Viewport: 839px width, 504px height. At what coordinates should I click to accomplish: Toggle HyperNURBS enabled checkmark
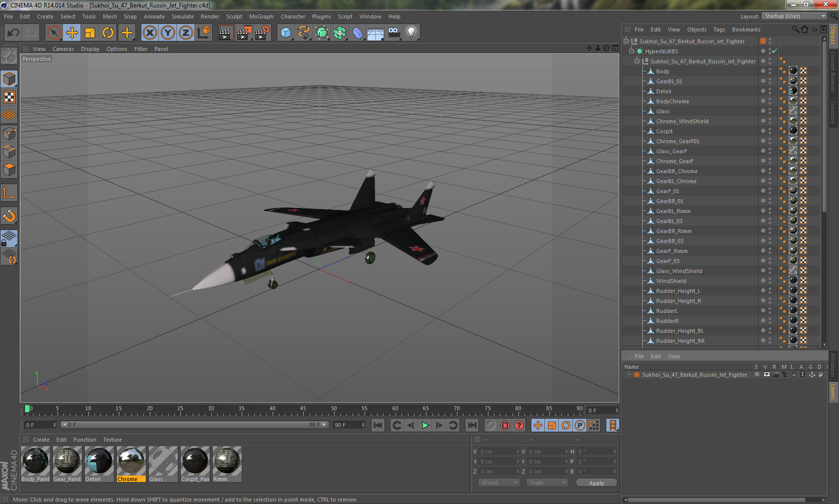click(x=775, y=51)
